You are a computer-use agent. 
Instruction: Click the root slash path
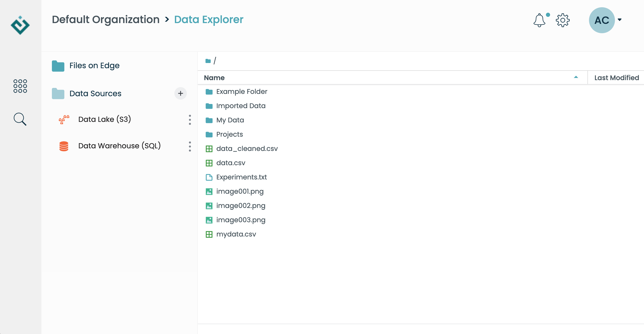215,61
